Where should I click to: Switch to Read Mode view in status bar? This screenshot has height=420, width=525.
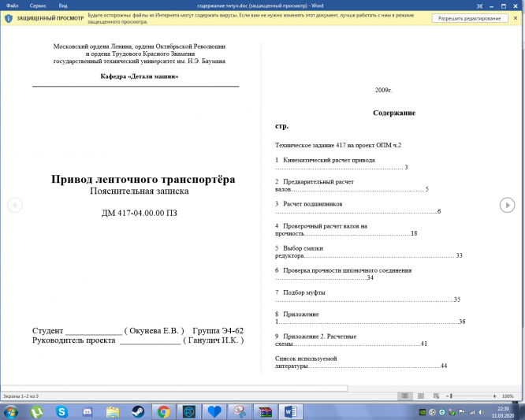405,396
